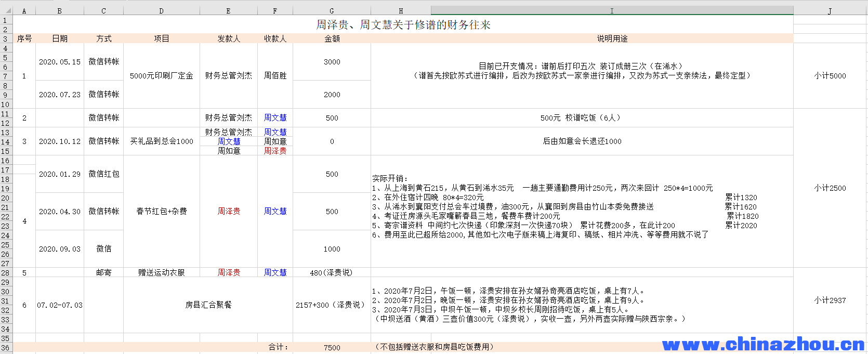Click the 收款人 header cell

pyautogui.click(x=275, y=38)
